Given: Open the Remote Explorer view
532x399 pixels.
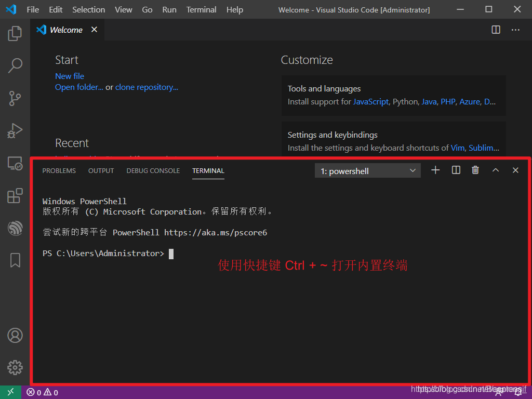Looking at the screenshot, I should click(x=15, y=164).
